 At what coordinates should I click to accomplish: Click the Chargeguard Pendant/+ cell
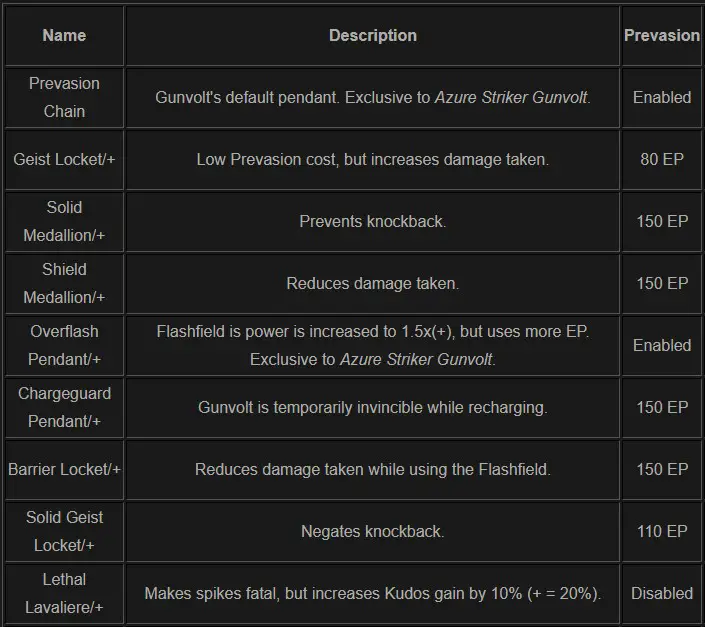point(64,408)
